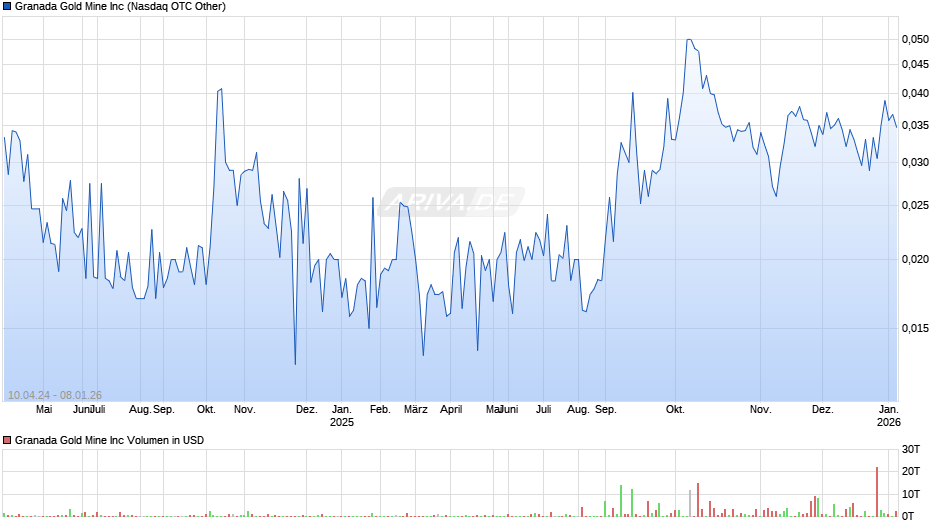Viewport: 940px width, 526px height.
Task: Click the 20T volume axis label
Action: [911, 472]
